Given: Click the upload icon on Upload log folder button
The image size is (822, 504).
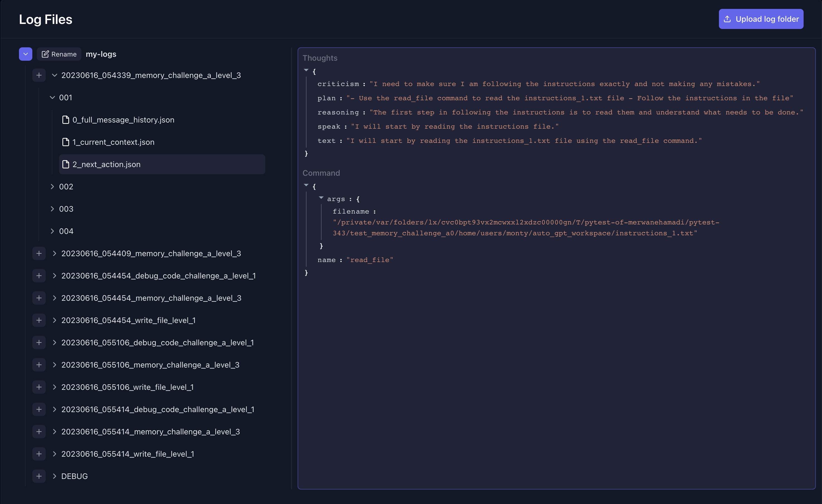Looking at the screenshot, I should pyautogui.click(x=727, y=19).
